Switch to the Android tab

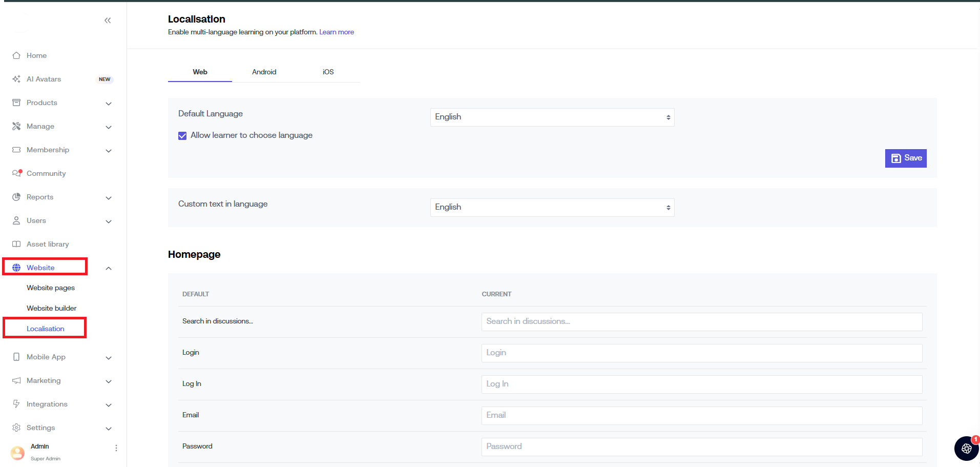tap(264, 72)
